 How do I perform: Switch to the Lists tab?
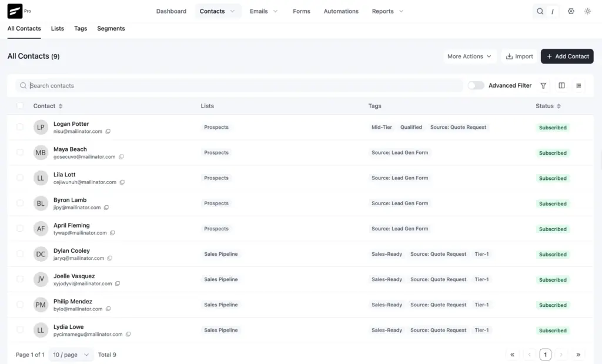tap(58, 28)
